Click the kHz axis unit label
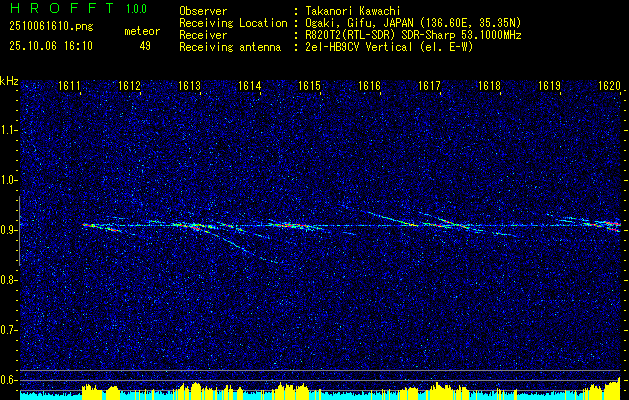 click(x=9, y=80)
